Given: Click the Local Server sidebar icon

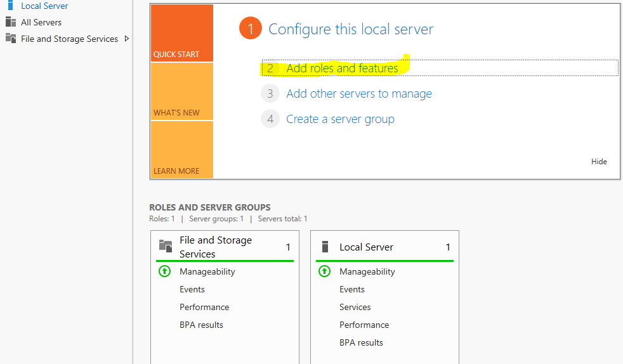Looking at the screenshot, I should (11, 6).
